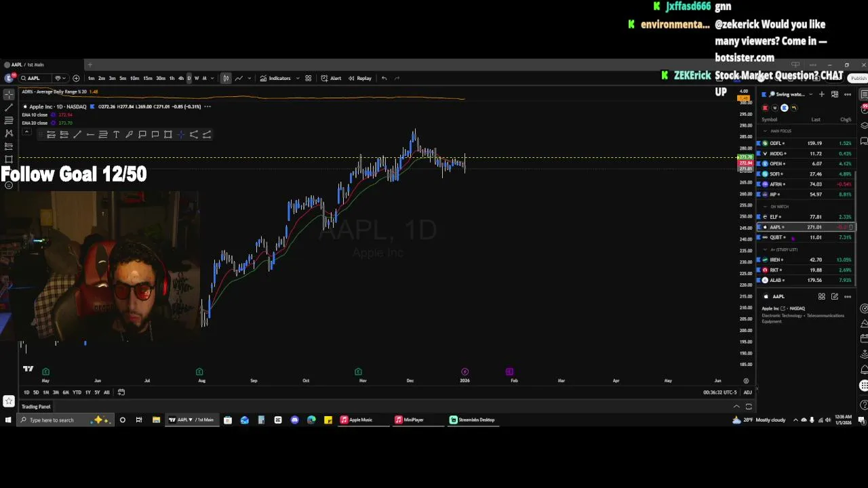Viewport: 868px width, 488px height.
Task: Select the MODG watchlist row
Action: 806,154
